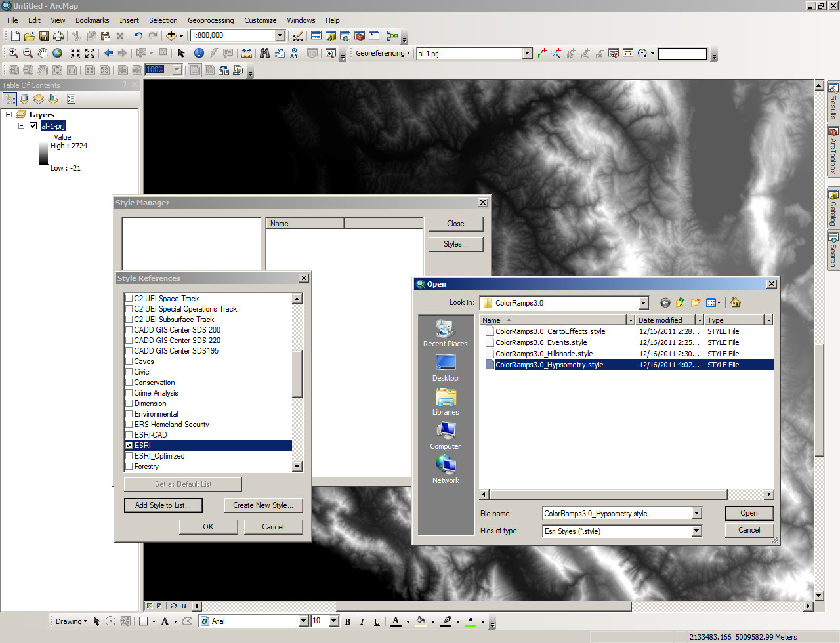Click the Font Color A swatch
840x643 pixels.
pyautogui.click(x=396, y=621)
